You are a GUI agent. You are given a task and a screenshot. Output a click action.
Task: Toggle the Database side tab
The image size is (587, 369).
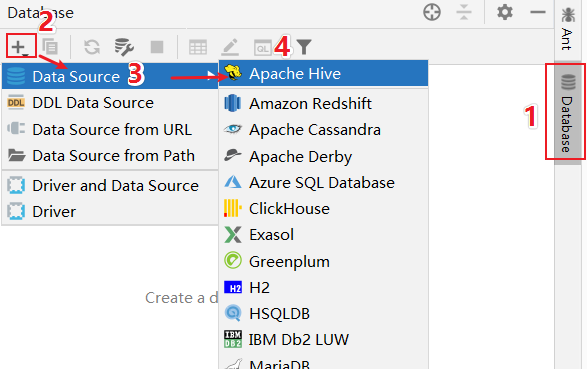coord(568,113)
